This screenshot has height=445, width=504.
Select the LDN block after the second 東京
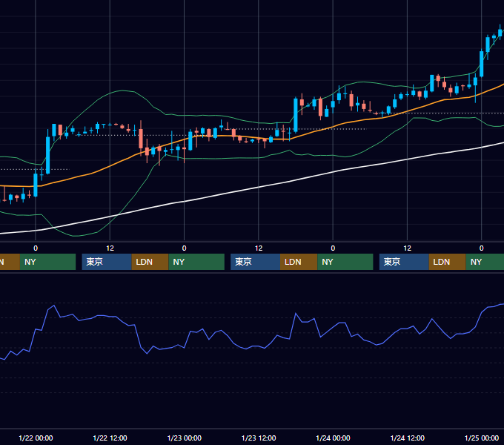[x=299, y=262]
